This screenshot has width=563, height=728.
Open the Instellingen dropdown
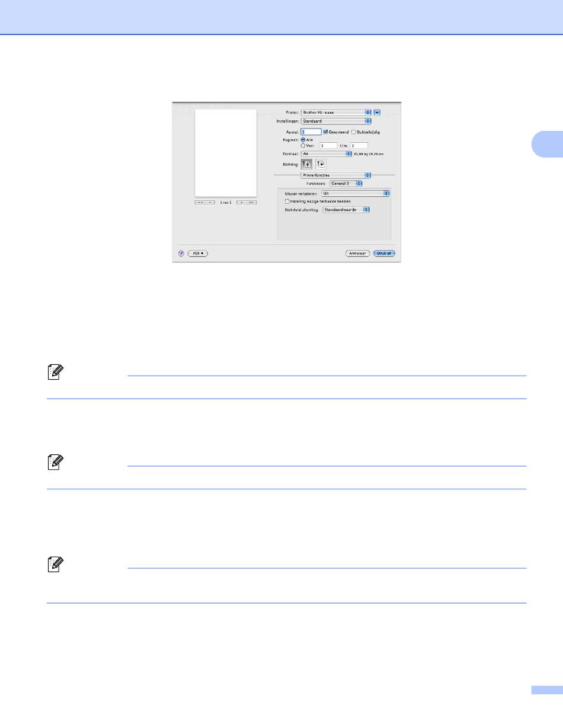point(336,121)
